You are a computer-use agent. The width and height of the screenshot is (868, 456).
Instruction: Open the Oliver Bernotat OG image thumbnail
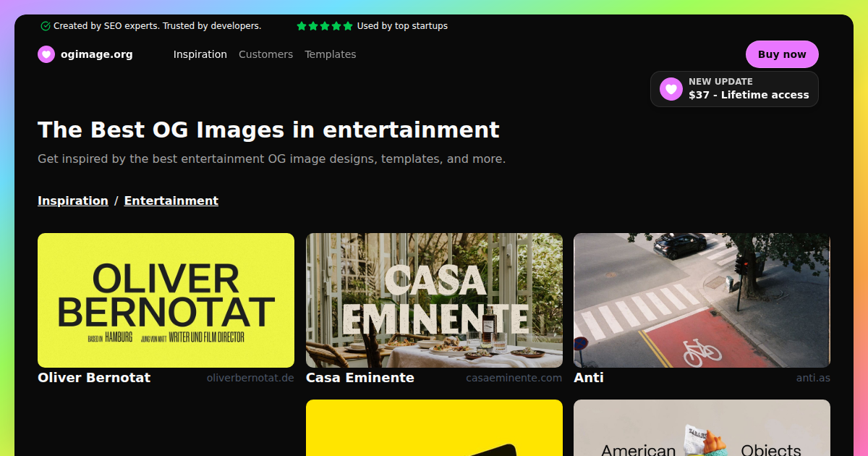tap(166, 300)
